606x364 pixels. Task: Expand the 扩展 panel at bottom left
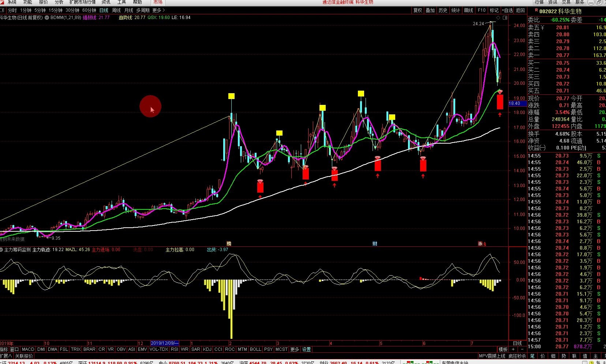click(7, 356)
